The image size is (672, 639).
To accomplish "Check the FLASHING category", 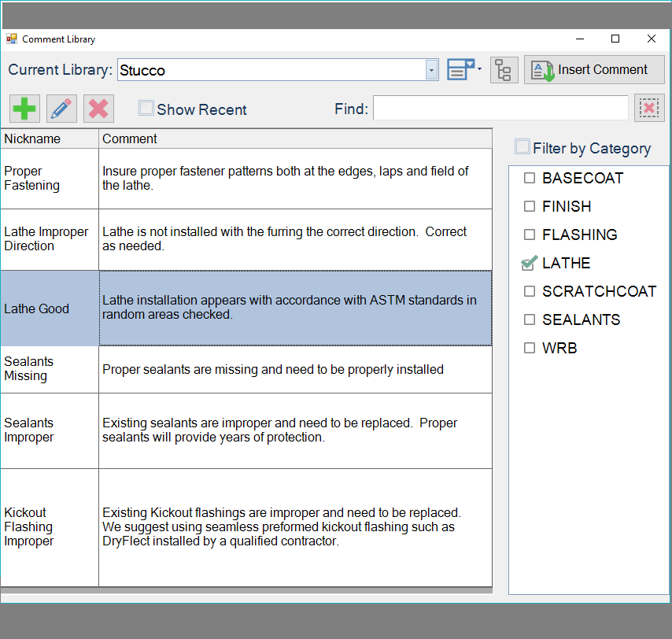I will 530,235.
